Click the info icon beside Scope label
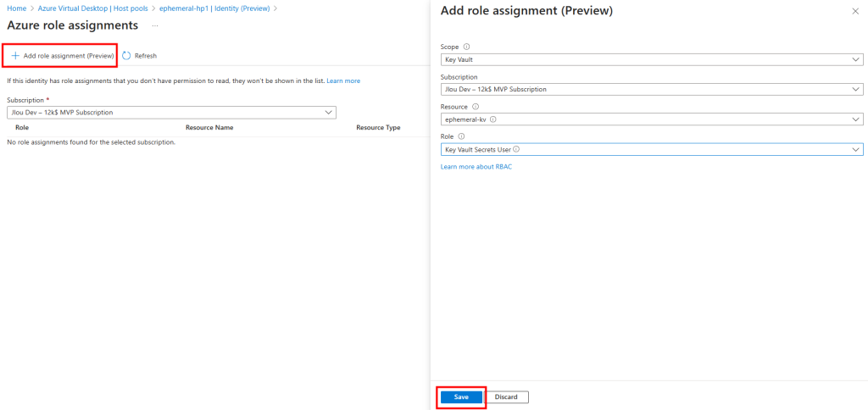868x410 pixels. (x=467, y=47)
